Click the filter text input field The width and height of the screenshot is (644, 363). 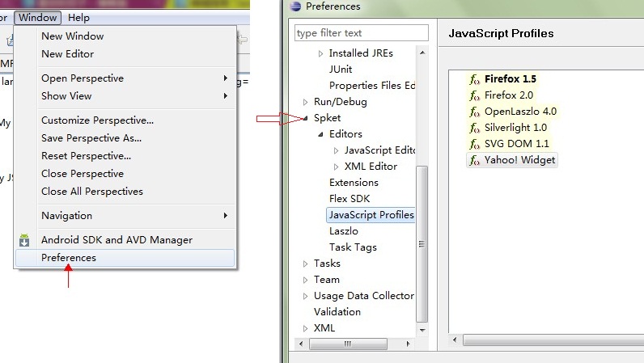coord(361,33)
